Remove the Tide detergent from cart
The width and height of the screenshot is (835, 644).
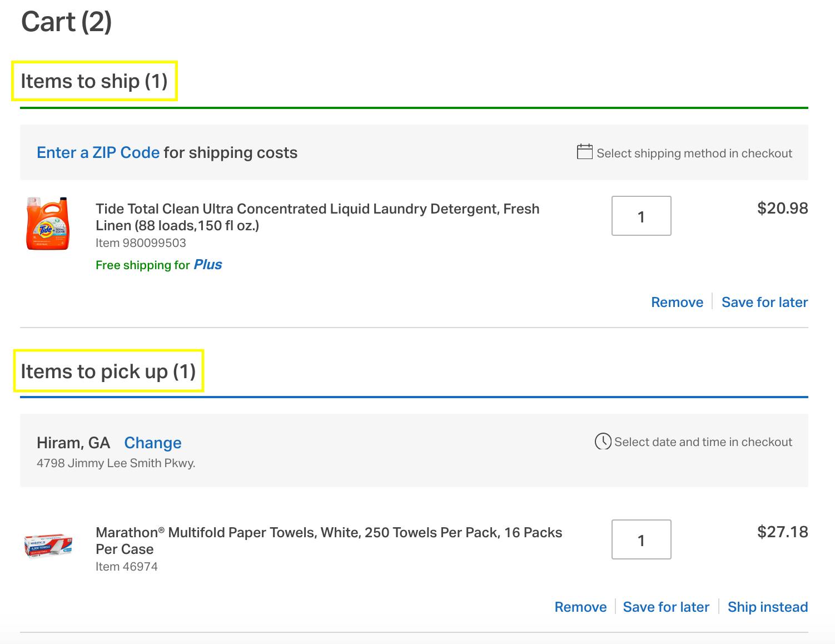[x=677, y=302]
